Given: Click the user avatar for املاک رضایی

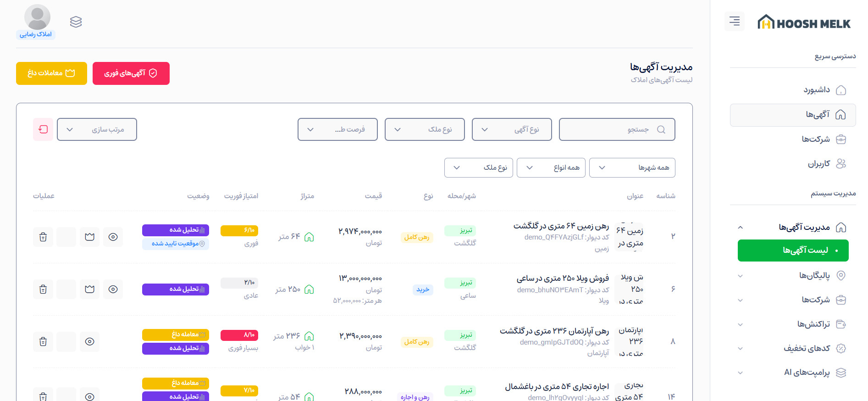Looking at the screenshot, I should (37, 17).
